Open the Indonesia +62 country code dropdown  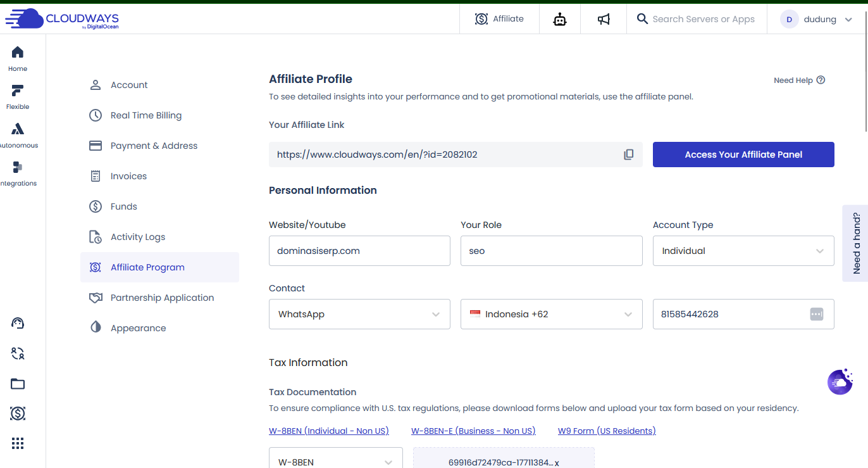[x=552, y=314]
